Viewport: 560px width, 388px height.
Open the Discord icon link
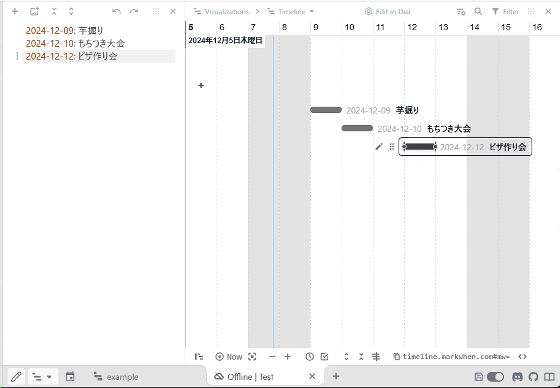pyautogui.click(x=517, y=377)
